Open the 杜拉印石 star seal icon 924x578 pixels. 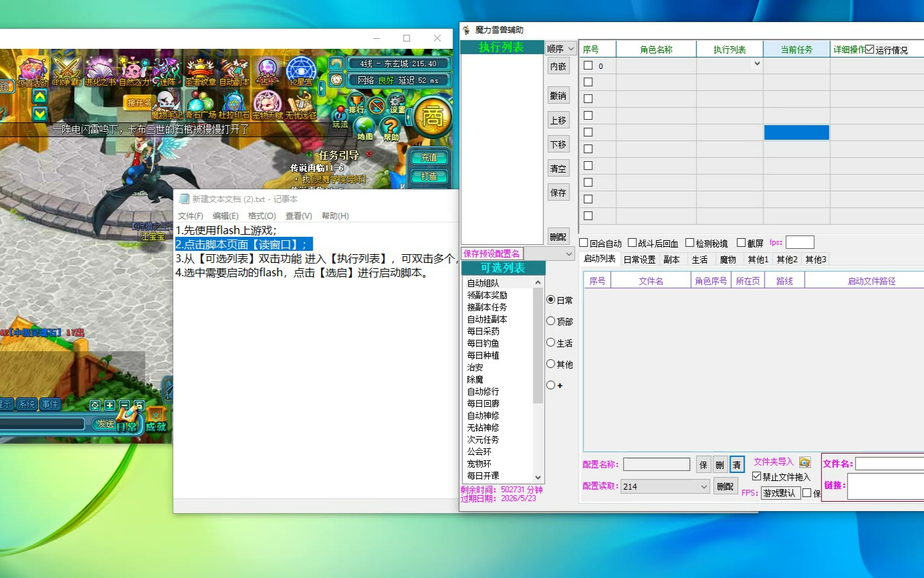pyautogui.click(x=234, y=105)
